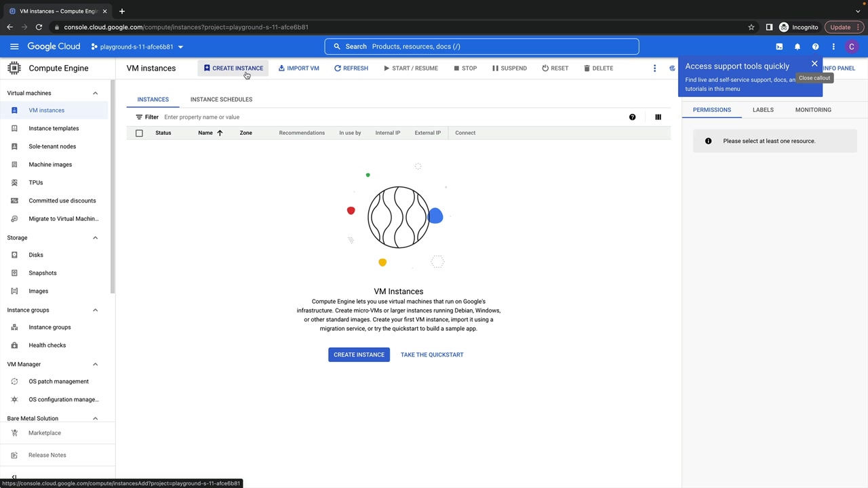Viewport: 868px width, 488px height.
Task: Open column display options icon
Action: [x=658, y=117]
